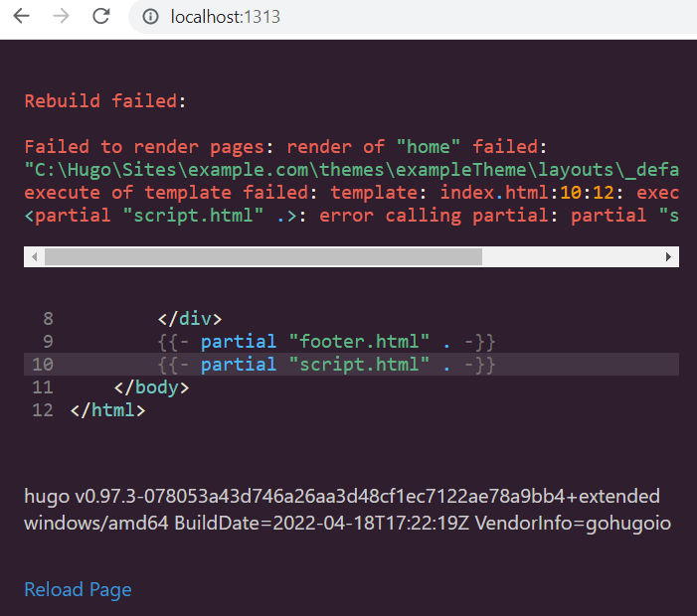This screenshot has height=616, width=697.
Task: Click the browser forward arrow
Action: click(x=61, y=17)
